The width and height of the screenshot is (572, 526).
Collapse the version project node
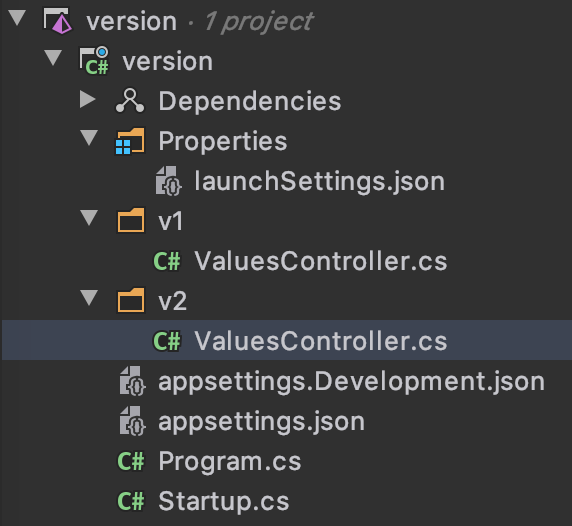[53, 58]
